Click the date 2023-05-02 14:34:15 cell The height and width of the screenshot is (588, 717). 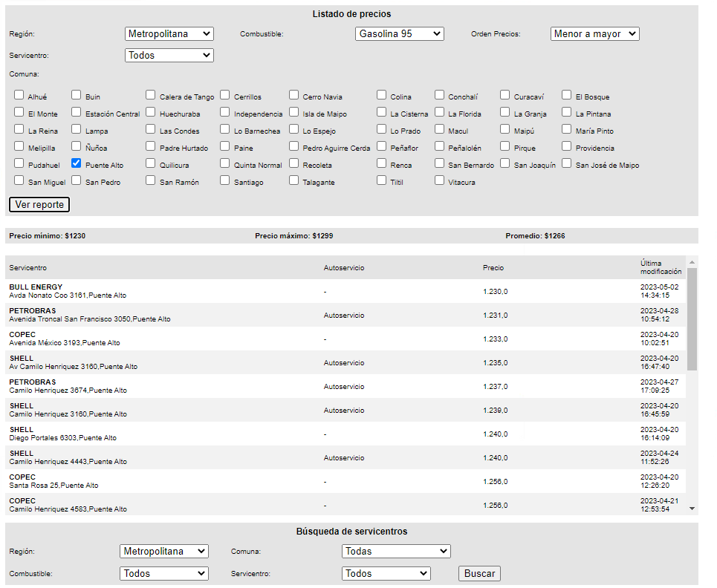click(659, 291)
